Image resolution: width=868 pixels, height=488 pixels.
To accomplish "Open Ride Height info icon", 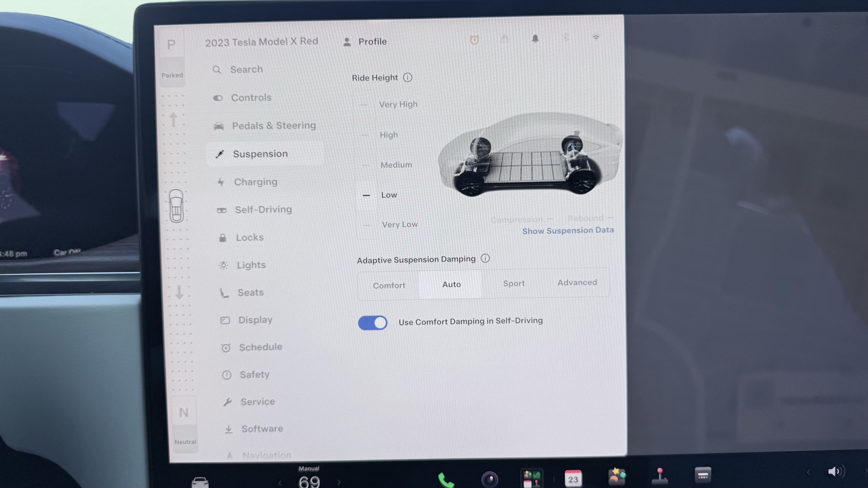I will [408, 78].
